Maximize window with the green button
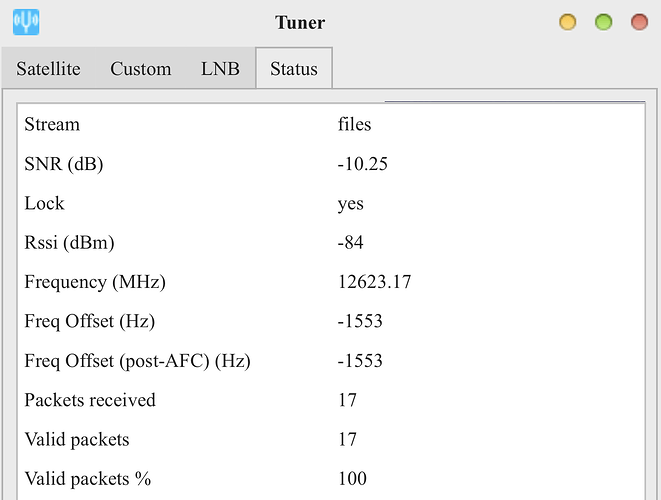The width and height of the screenshot is (661, 500). (x=603, y=22)
